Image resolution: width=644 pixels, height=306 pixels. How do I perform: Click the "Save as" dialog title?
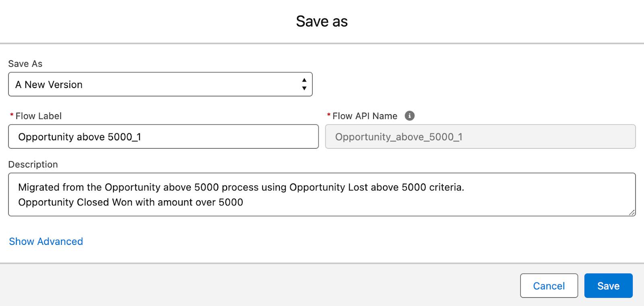click(322, 21)
